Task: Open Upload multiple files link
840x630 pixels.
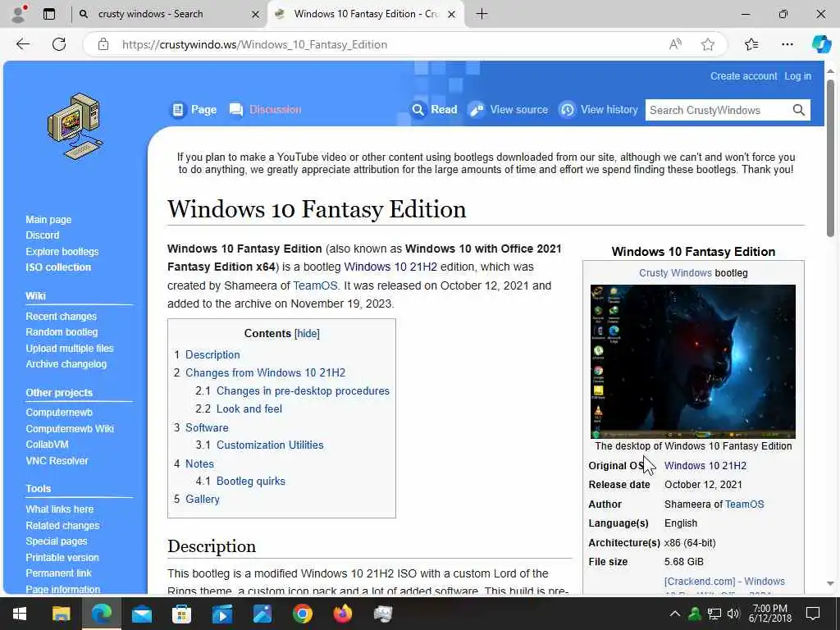Action: click(70, 348)
